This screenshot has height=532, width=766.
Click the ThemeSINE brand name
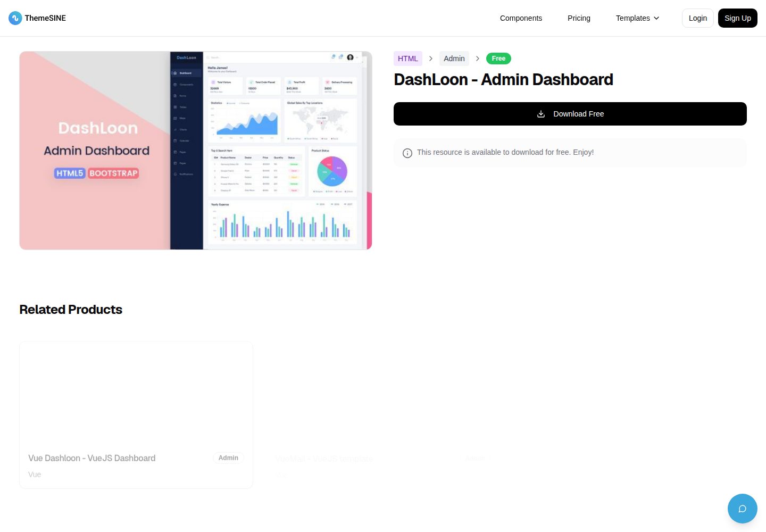pyautogui.click(x=45, y=18)
